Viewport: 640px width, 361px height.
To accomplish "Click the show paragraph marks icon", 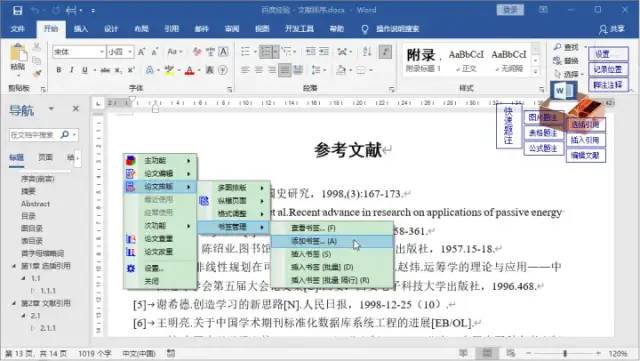I will pos(385,52).
